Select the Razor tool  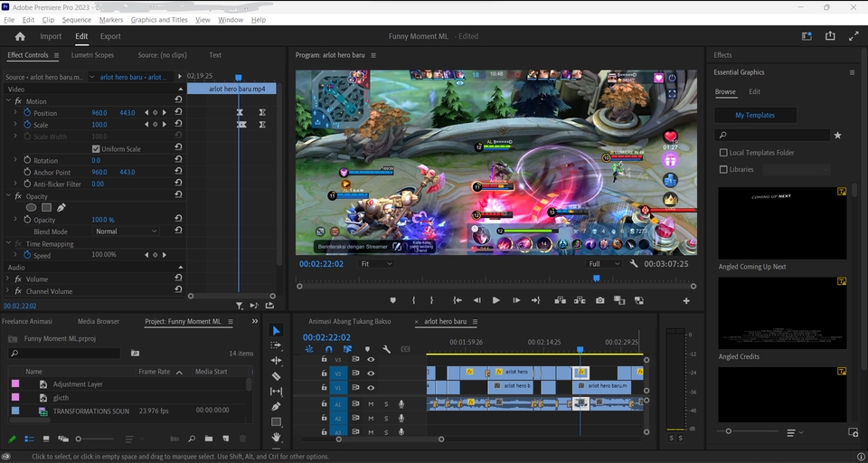[x=277, y=376]
